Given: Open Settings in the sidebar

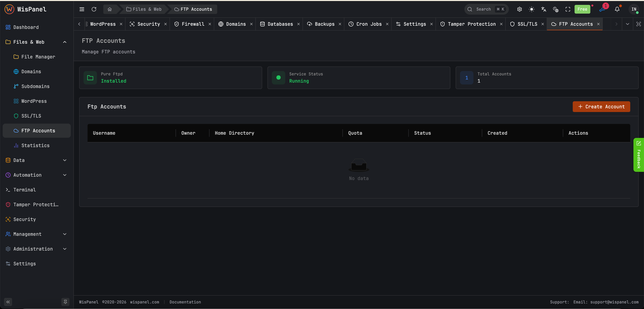Looking at the screenshot, I should (37, 263).
